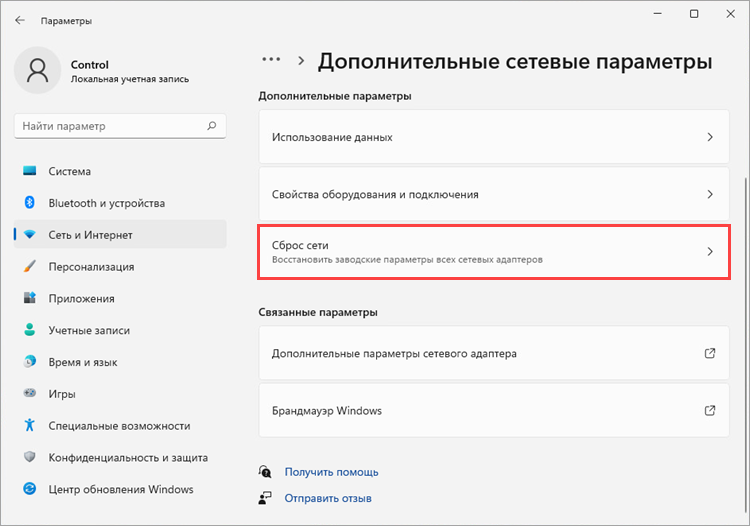
Task: Expand Свойства оборудования и подключения chevron
Action: pyautogui.click(x=710, y=194)
